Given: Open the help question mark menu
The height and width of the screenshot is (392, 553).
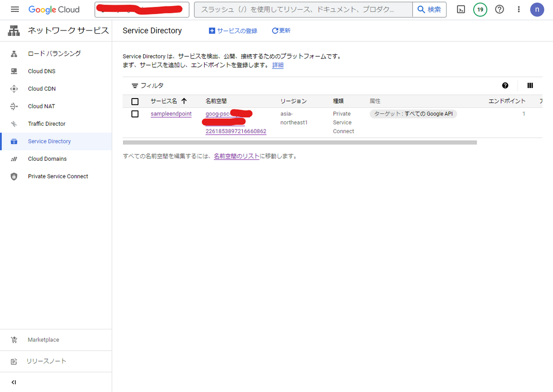Looking at the screenshot, I should point(500,10).
